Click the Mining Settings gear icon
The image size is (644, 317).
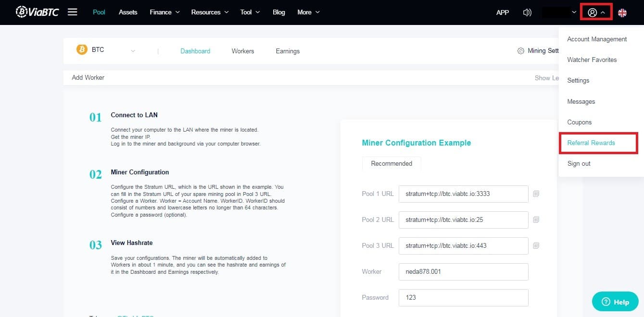520,51
